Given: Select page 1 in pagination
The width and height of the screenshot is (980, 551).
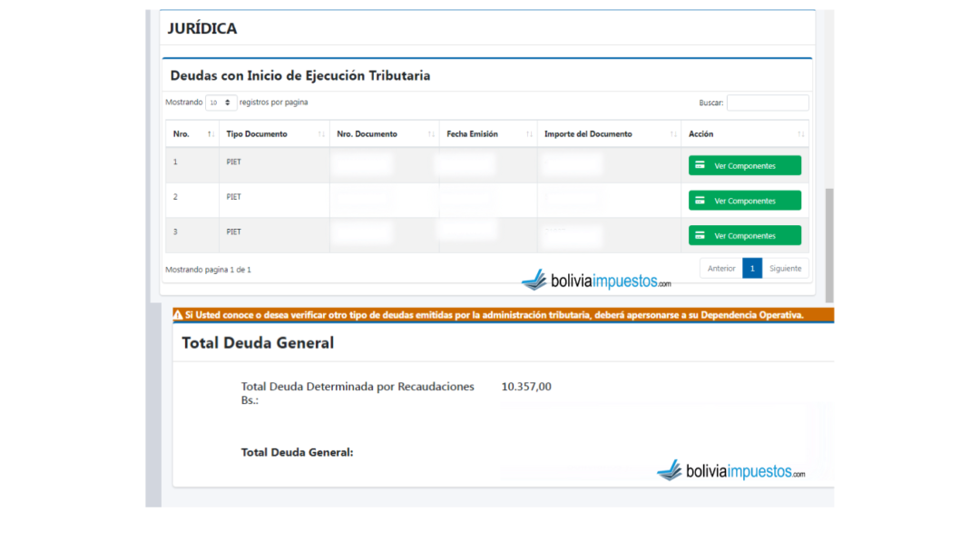Looking at the screenshot, I should click(752, 269).
